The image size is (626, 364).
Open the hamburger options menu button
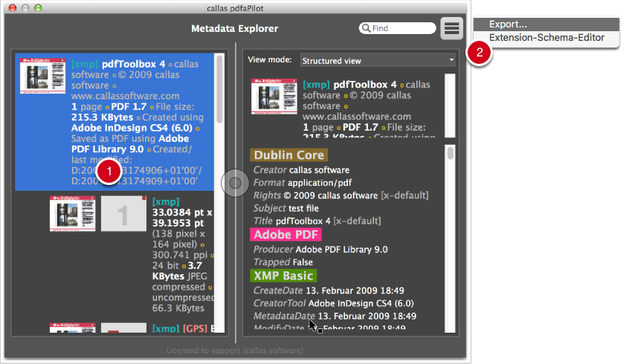click(451, 28)
